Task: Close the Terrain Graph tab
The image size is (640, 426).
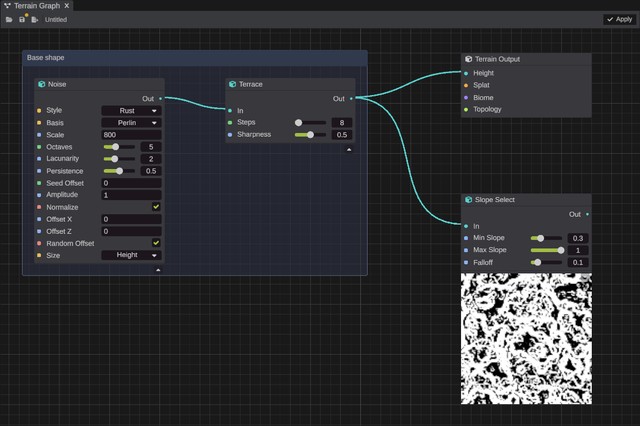Action: 67,6
